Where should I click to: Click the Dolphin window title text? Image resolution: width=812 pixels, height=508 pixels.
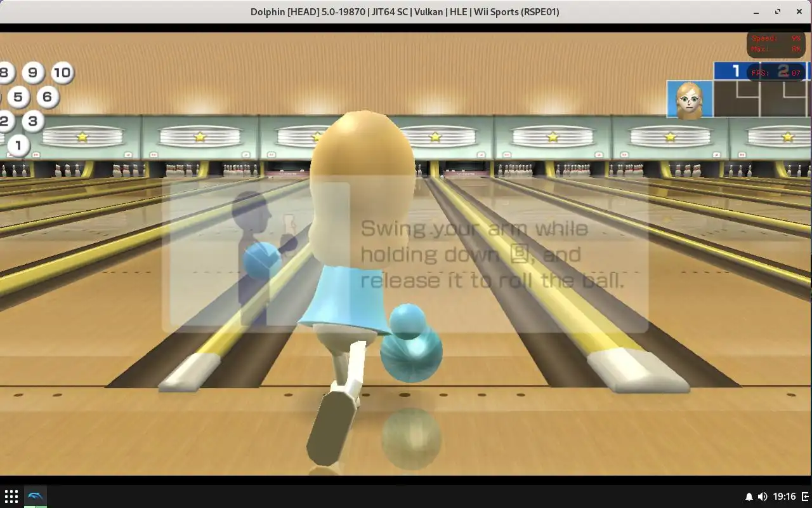coord(405,11)
